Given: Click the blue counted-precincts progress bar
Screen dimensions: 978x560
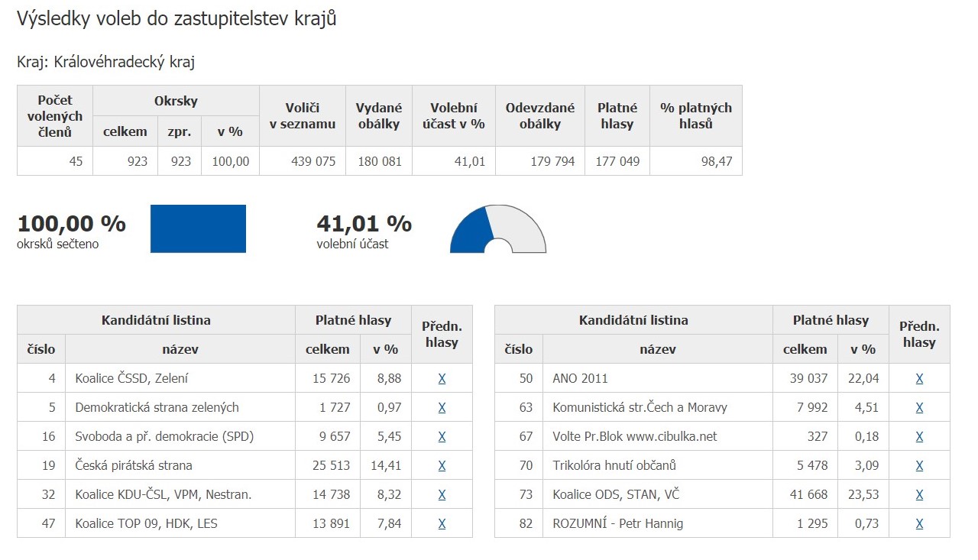Looking at the screenshot, I should coord(198,228).
